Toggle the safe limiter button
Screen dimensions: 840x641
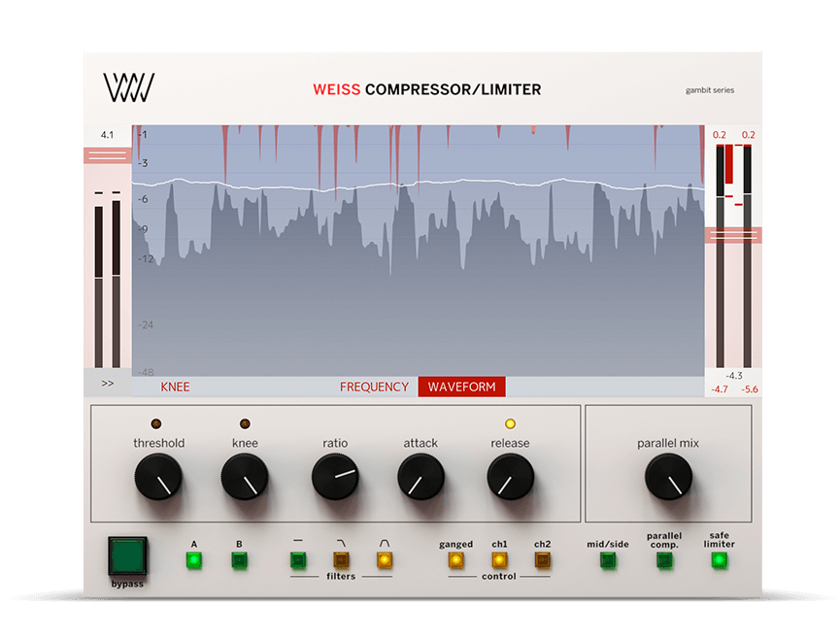click(719, 560)
